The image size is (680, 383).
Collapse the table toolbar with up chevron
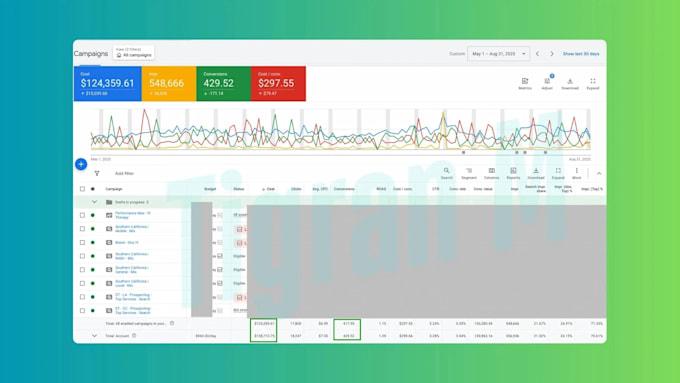tap(599, 173)
